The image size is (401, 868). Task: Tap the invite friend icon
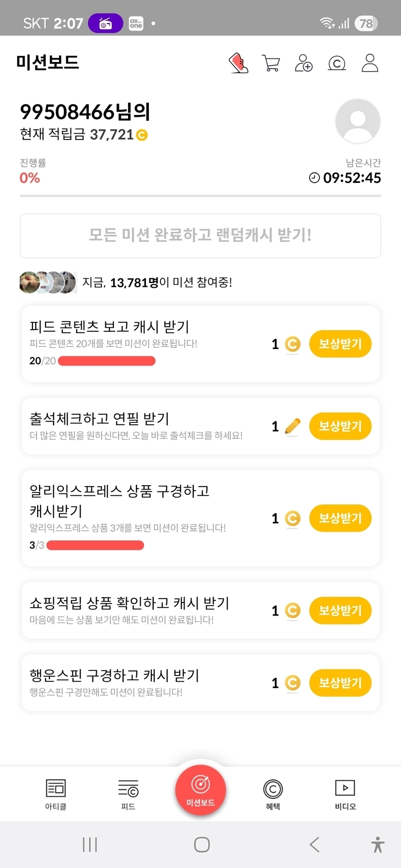click(x=304, y=63)
